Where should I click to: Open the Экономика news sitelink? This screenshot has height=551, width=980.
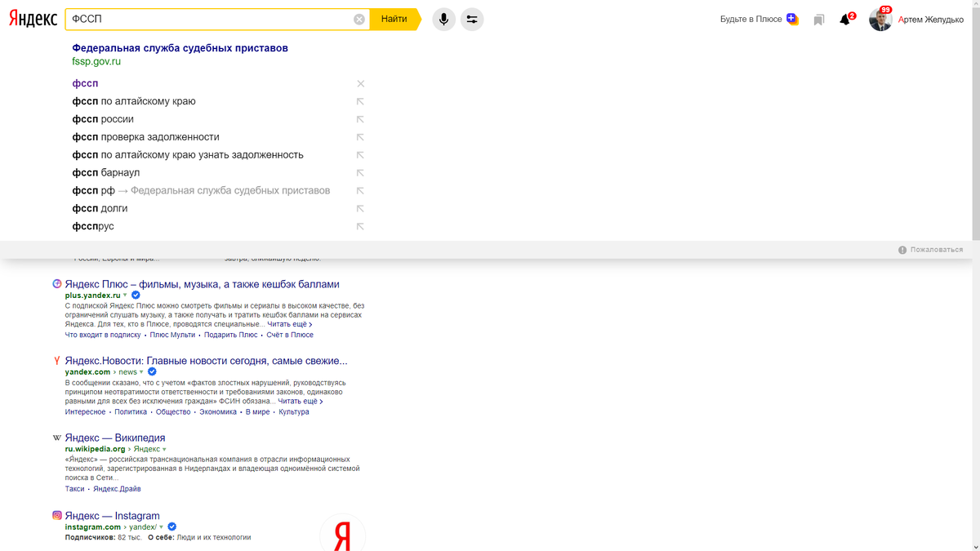[218, 411]
